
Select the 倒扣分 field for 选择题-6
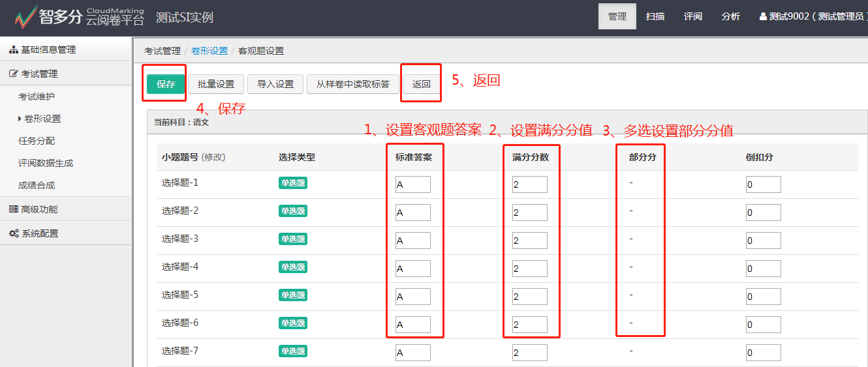point(764,325)
